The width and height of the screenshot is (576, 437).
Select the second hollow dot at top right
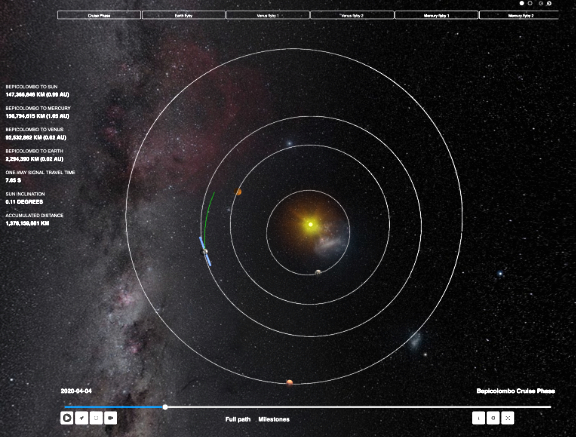(x=530, y=3)
